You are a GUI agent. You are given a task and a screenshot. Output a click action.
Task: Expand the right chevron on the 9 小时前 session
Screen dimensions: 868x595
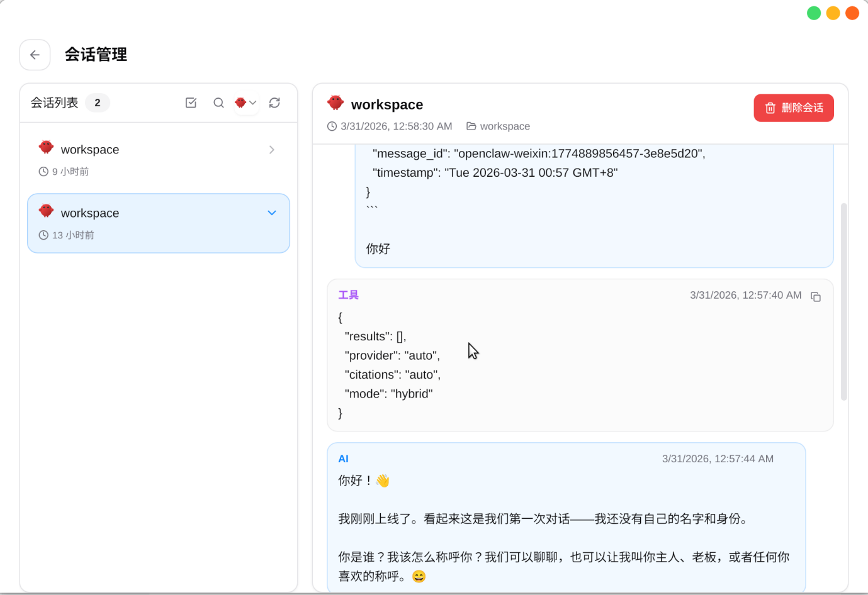272,150
